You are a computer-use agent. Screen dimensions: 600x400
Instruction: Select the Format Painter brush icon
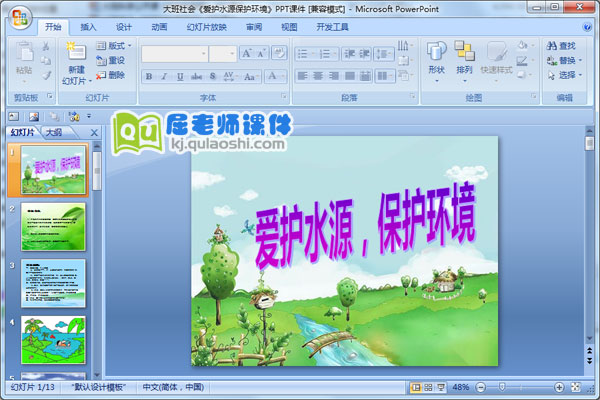coord(46,75)
